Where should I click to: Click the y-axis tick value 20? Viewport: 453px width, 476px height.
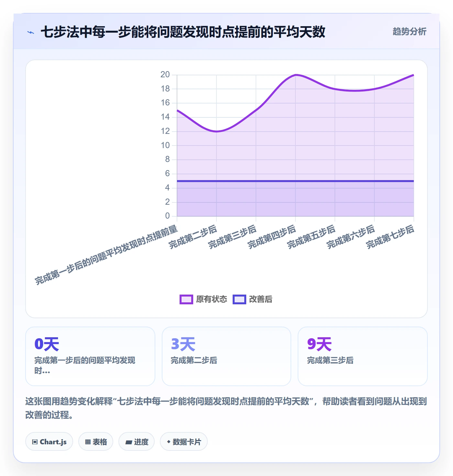click(165, 75)
